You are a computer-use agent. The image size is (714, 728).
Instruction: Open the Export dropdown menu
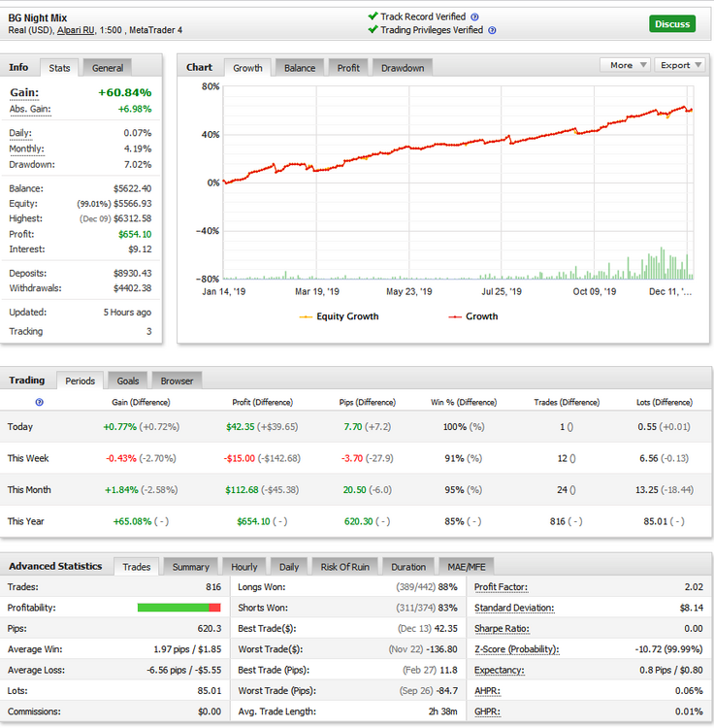(680, 65)
